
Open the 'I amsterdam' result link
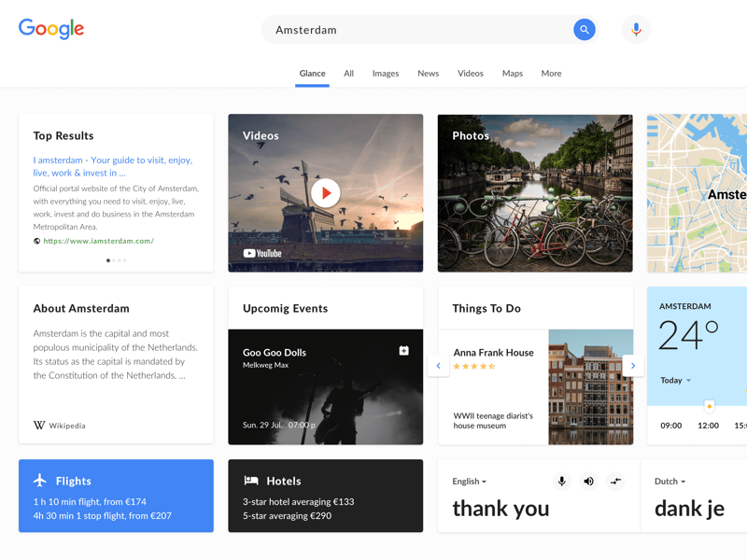click(x=112, y=166)
